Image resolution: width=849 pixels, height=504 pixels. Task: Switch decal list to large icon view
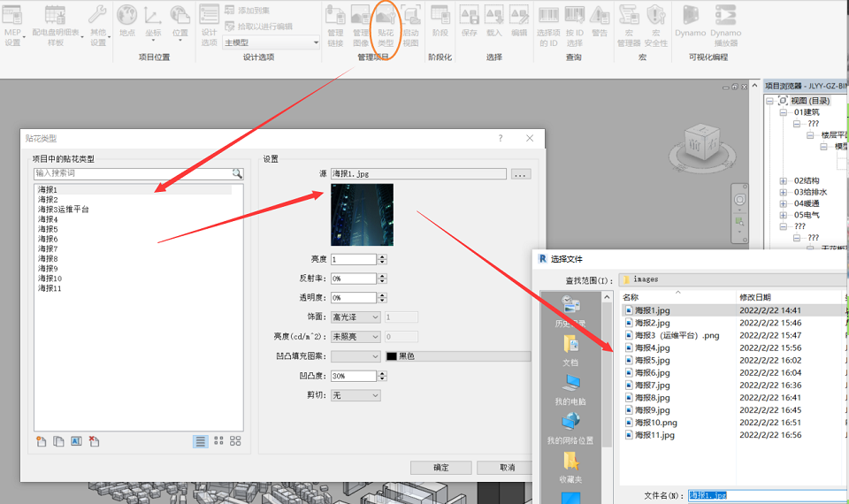235,441
